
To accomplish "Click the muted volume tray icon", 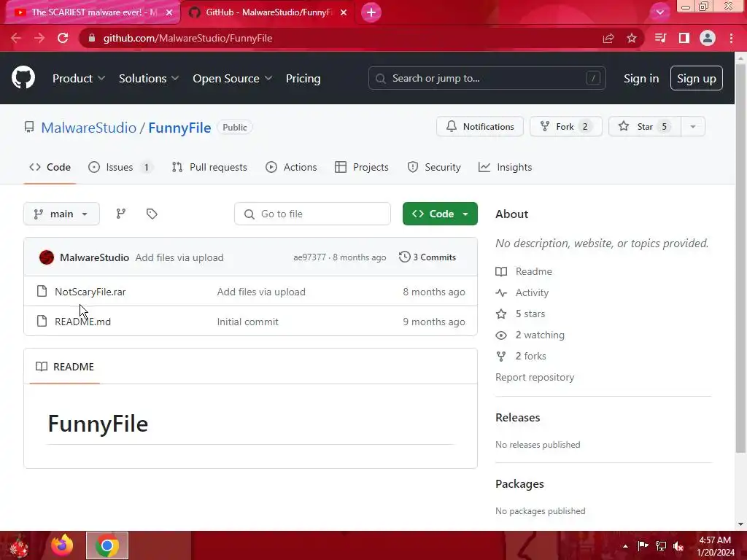I will click(x=678, y=546).
